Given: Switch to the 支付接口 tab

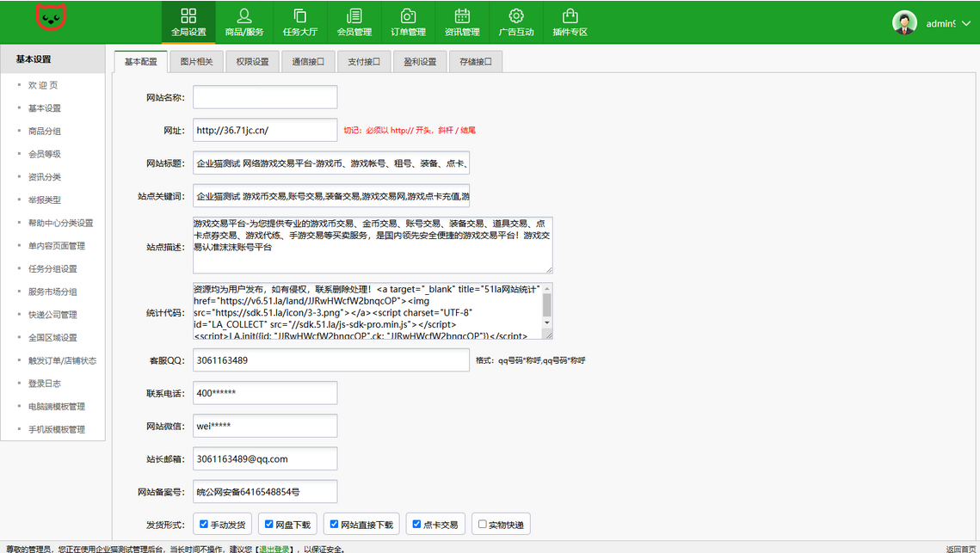Looking at the screenshot, I should [363, 61].
